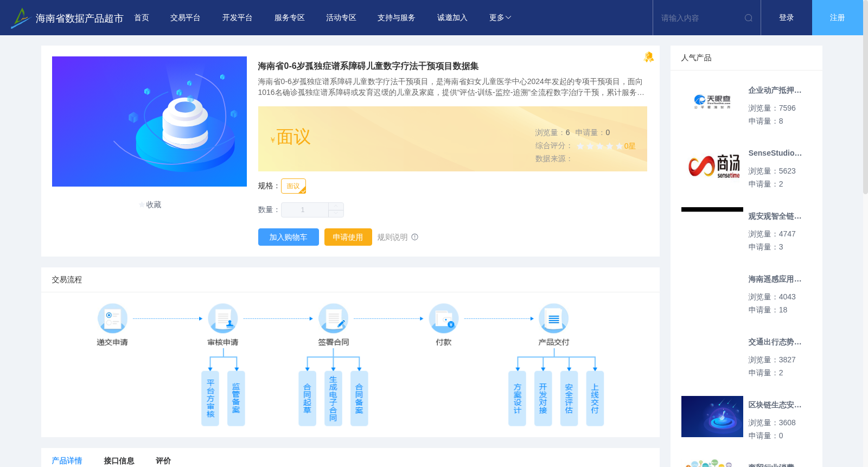Click the 注册 button
The width and height of the screenshot is (868, 467).
pyautogui.click(x=838, y=18)
